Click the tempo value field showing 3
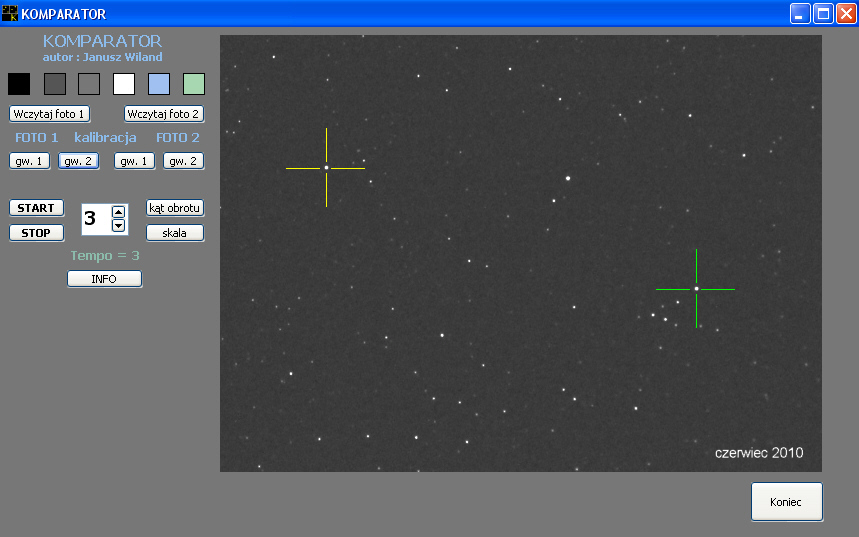The height and width of the screenshot is (537, 859). [96, 219]
